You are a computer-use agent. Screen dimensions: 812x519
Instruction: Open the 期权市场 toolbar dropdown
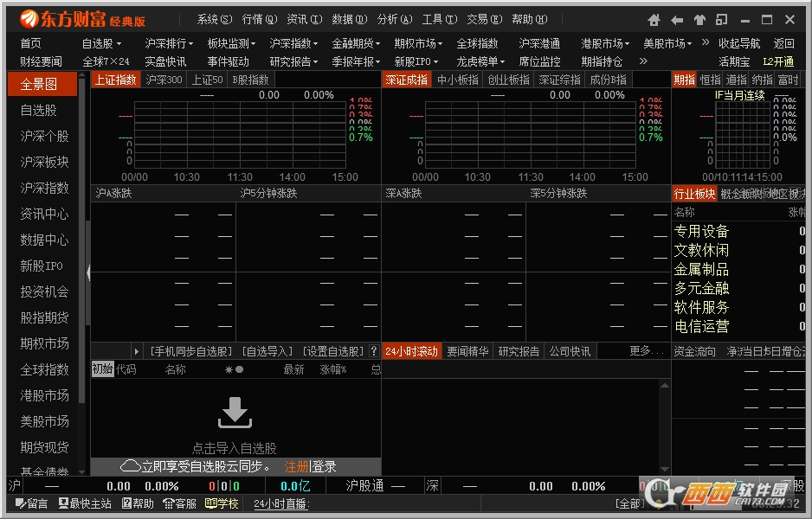point(418,43)
